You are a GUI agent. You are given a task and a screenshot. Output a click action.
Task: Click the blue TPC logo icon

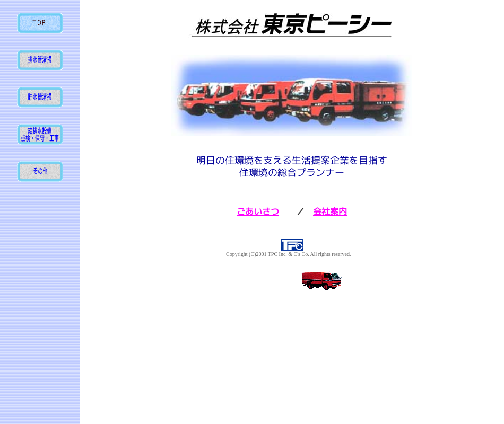coord(292,245)
